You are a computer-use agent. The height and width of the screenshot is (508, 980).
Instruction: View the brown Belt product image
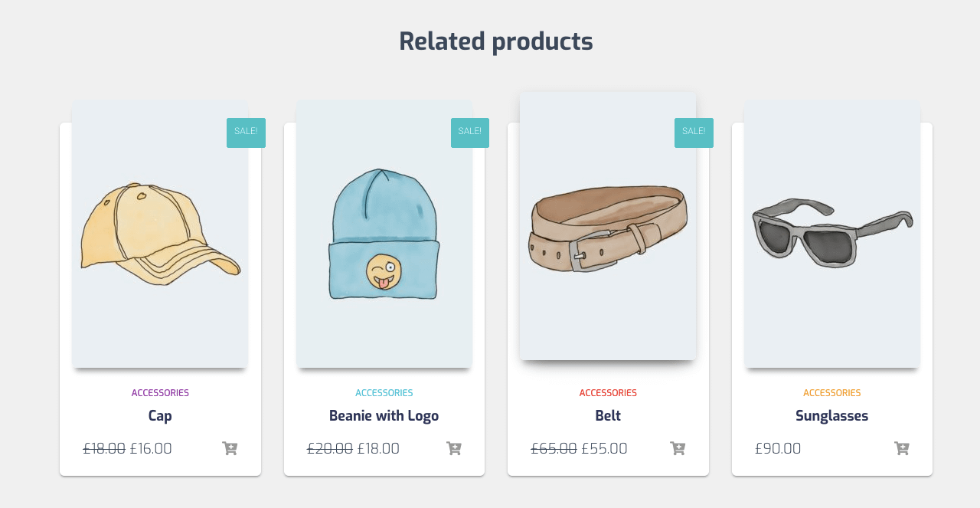608,227
